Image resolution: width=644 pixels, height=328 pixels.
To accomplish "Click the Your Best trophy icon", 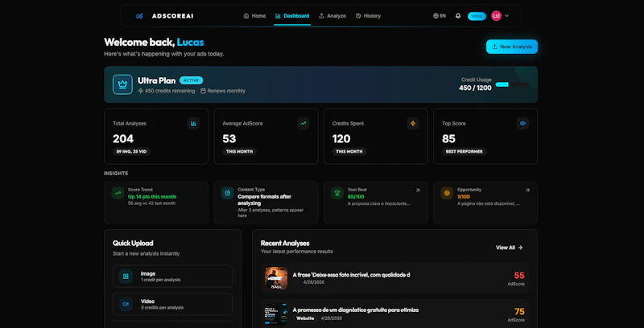I will point(337,193).
